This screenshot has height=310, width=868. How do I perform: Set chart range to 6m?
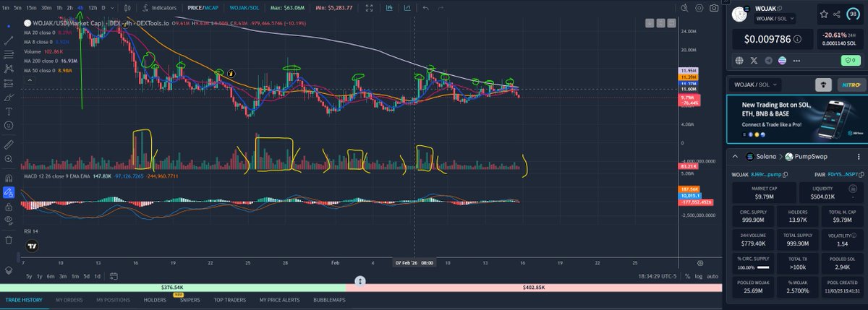pyautogui.click(x=51, y=276)
